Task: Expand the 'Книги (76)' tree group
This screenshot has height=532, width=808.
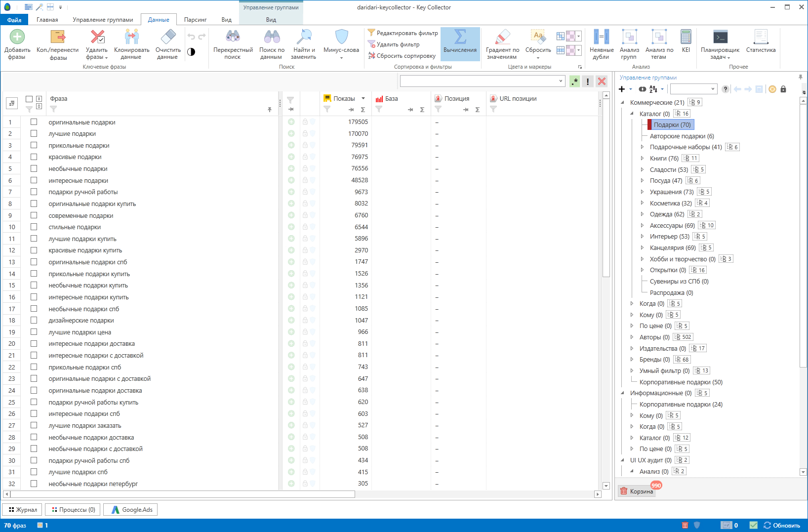Action: [642, 159]
